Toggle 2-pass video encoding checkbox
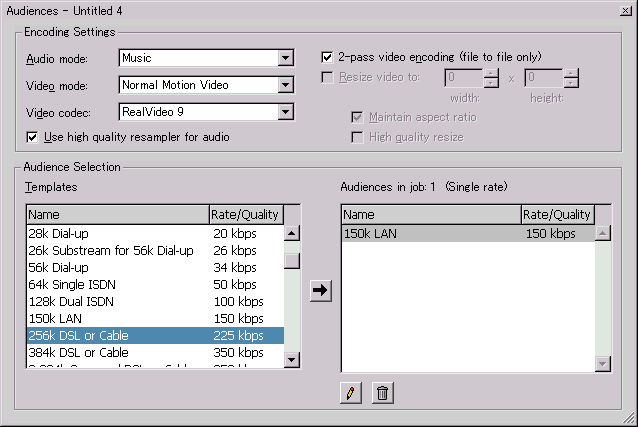This screenshot has width=638, height=427. (328, 57)
